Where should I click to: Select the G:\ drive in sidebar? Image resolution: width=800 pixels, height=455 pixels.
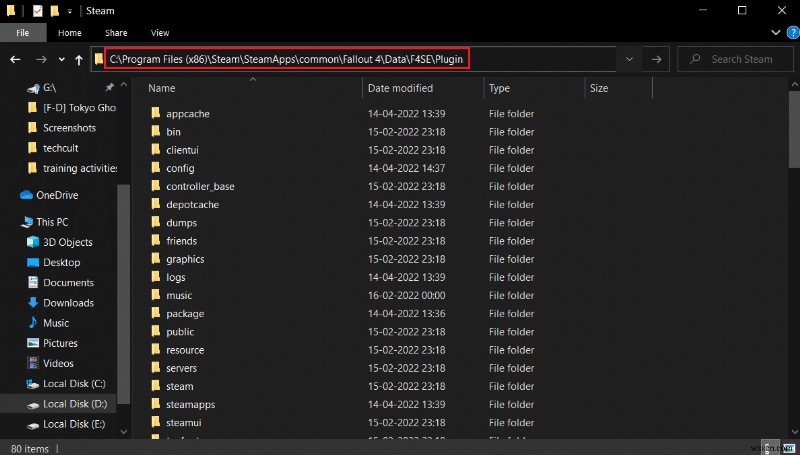click(x=49, y=88)
